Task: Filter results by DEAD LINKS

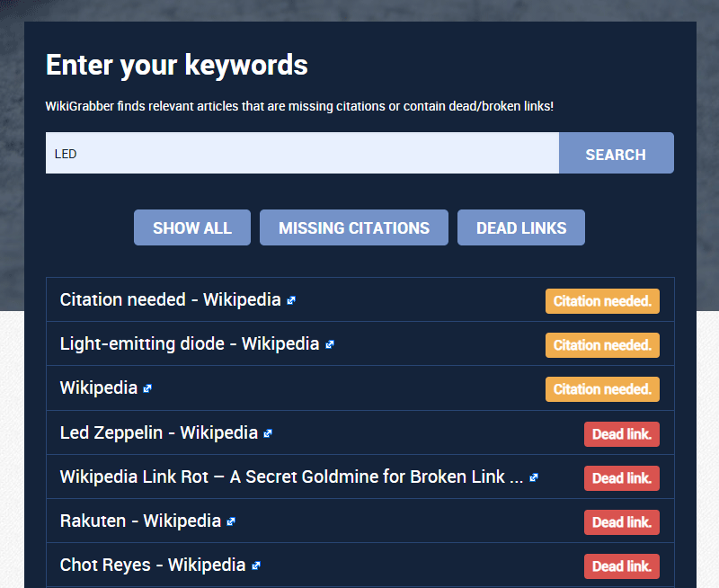Action: 521,227
